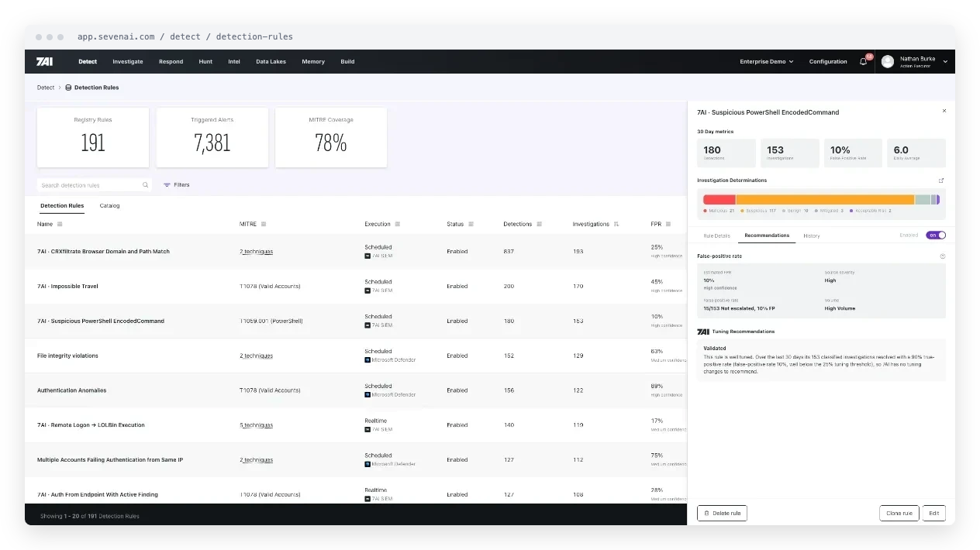Open the Name column menu icon

[x=60, y=225]
